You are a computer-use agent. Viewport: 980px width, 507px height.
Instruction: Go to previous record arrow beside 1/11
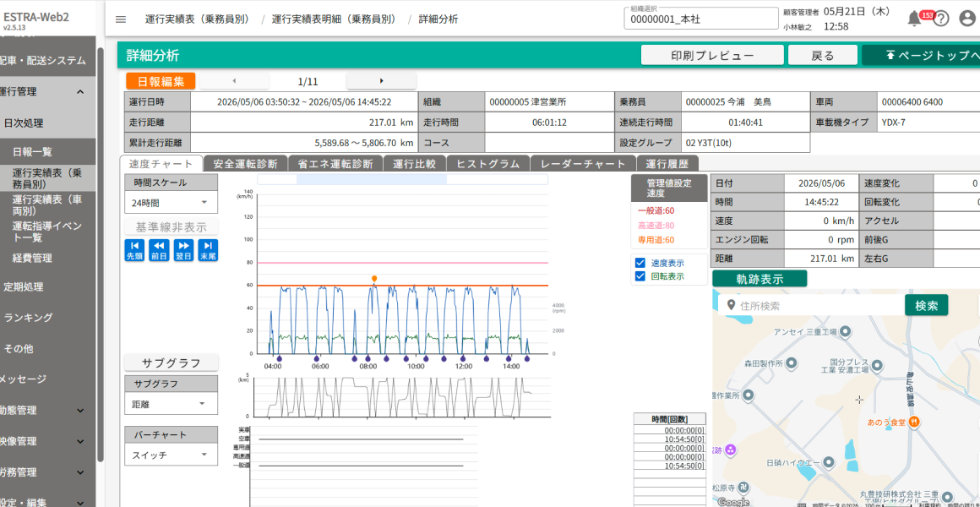pyautogui.click(x=234, y=80)
